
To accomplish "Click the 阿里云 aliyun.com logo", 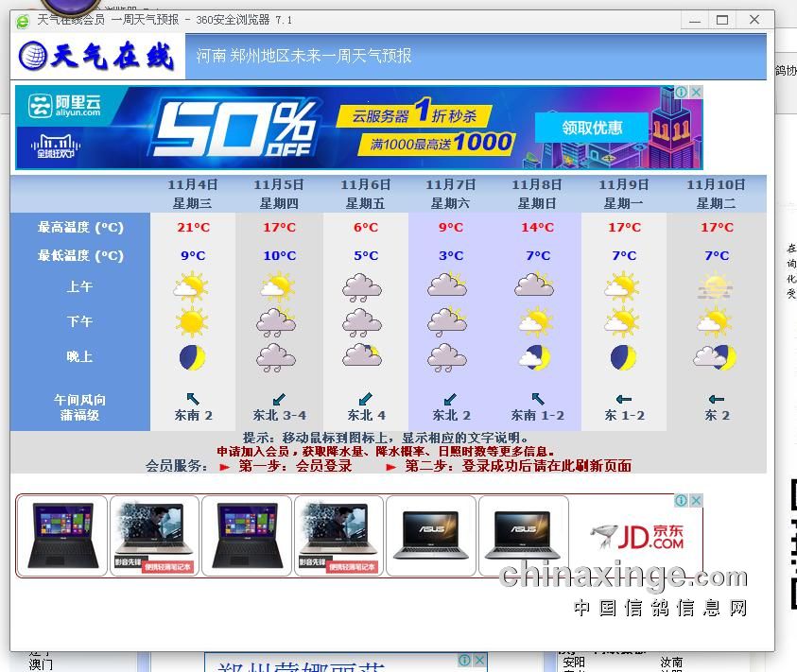I will (x=64, y=106).
